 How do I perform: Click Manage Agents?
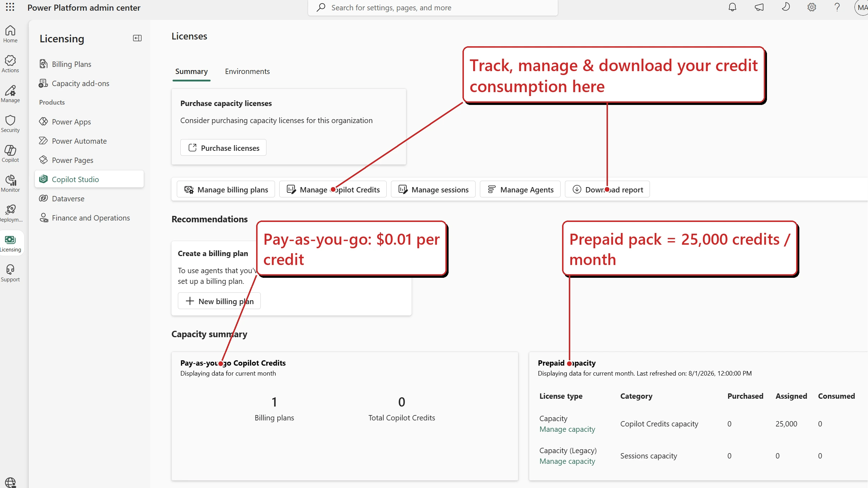point(520,189)
